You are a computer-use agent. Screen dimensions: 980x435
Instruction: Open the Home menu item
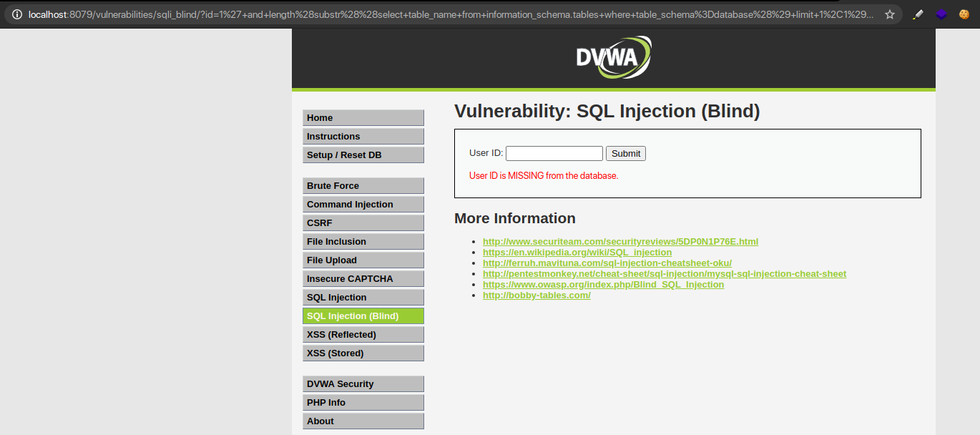(x=363, y=118)
